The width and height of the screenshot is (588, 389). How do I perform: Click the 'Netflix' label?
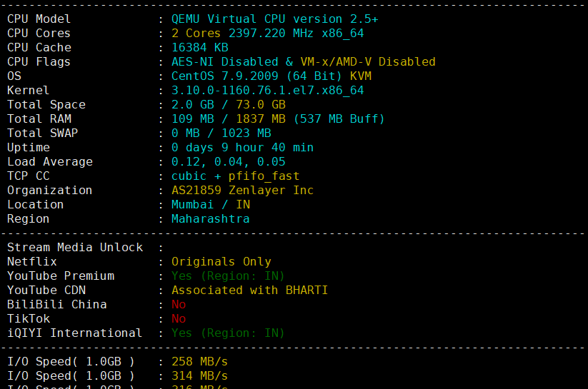click(x=32, y=261)
